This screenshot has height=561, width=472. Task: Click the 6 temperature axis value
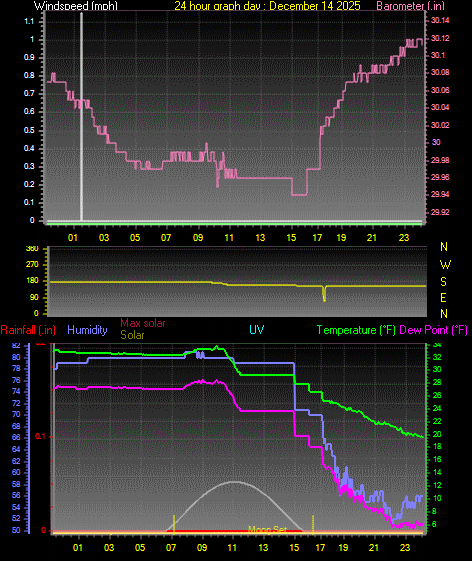coord(434,524)
